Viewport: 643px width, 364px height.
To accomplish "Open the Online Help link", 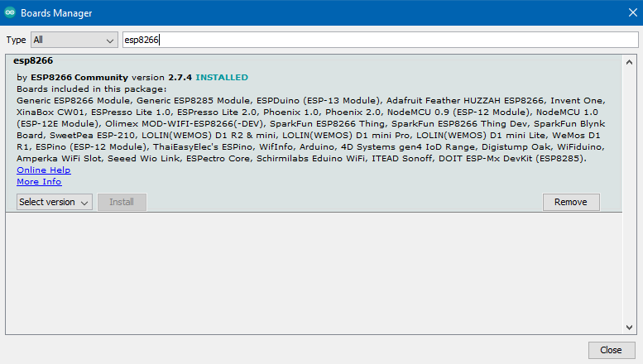I will tap(44, 170).
